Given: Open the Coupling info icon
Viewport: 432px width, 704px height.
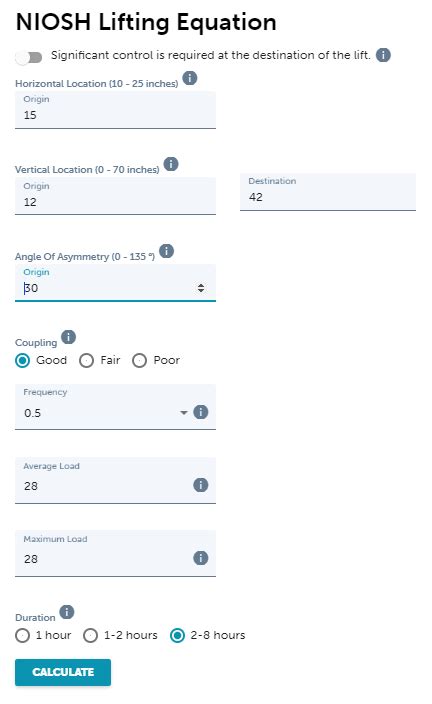Looking at the screenshot, I should 68,337.
